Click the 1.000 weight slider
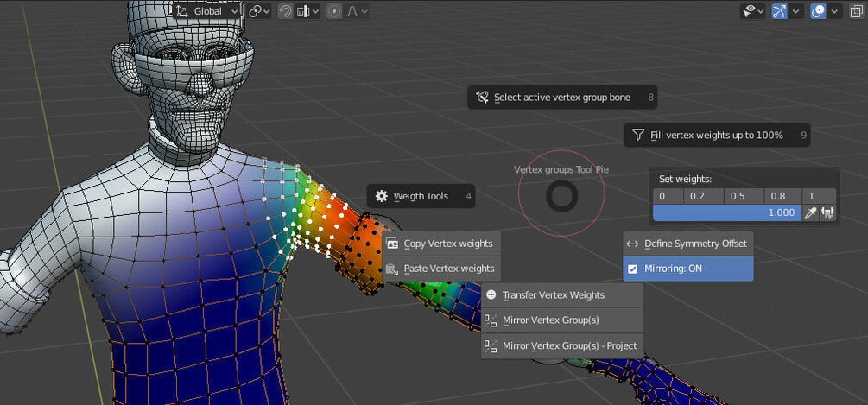This screenshot has height=405, width=868. point(727,213)
